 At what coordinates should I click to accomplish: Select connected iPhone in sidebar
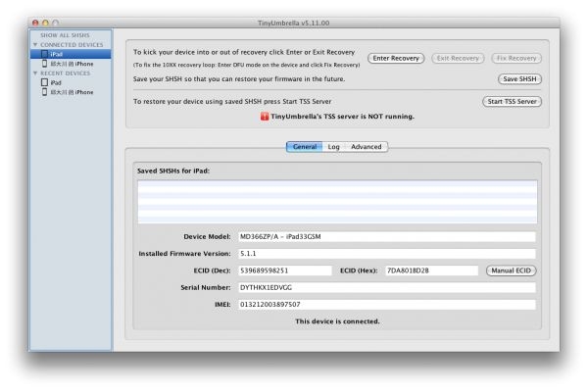tap(71, 64)
